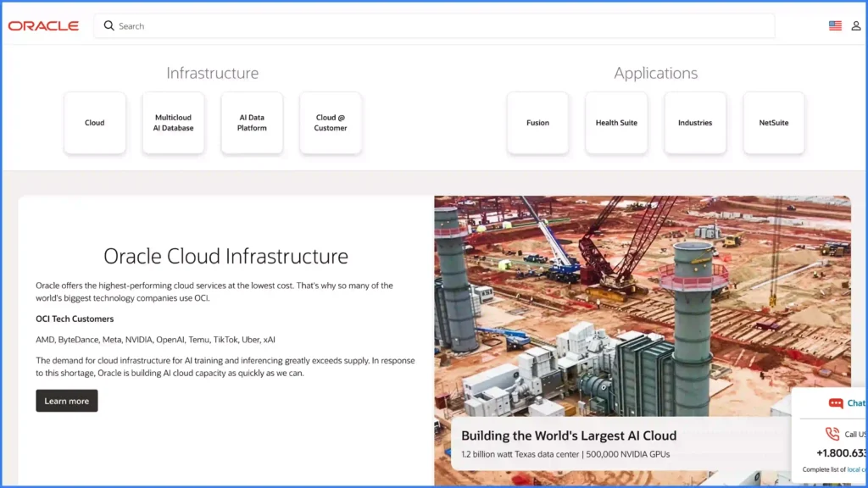Open the Health Suite tile
This screenshot has height=488, width=868.
click(616, 123)
